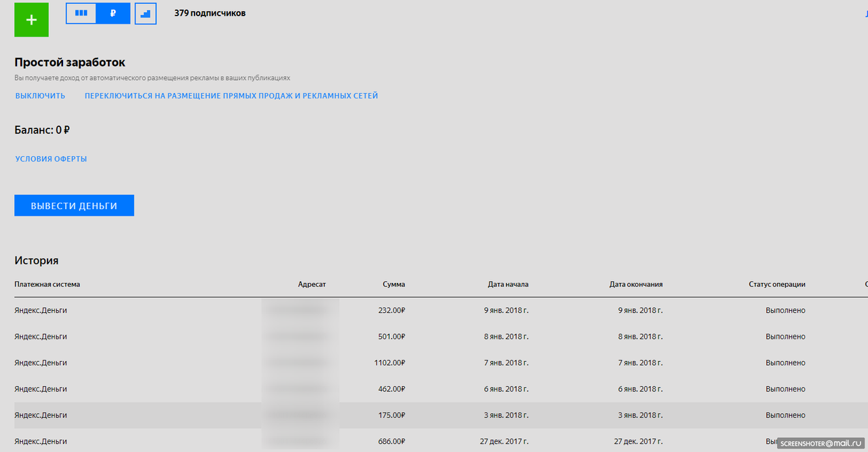Click the Статус операции column header
Image resolution: width=868 pixels, height=452 pixels.
pyautogui.click(x=777, y=284)
